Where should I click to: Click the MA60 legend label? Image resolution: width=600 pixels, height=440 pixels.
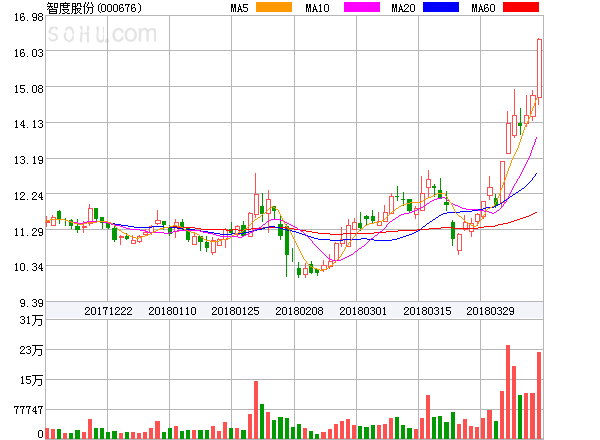coord(483,8)
